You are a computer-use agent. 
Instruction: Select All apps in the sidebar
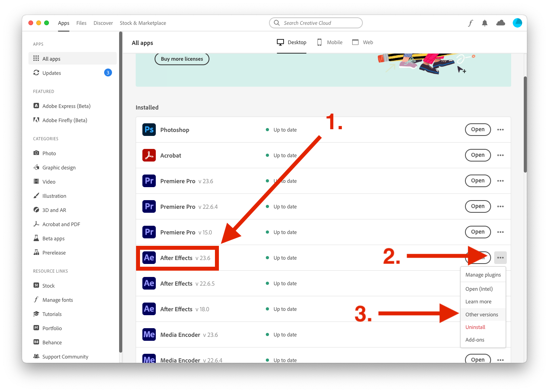[x=73, y=58]
